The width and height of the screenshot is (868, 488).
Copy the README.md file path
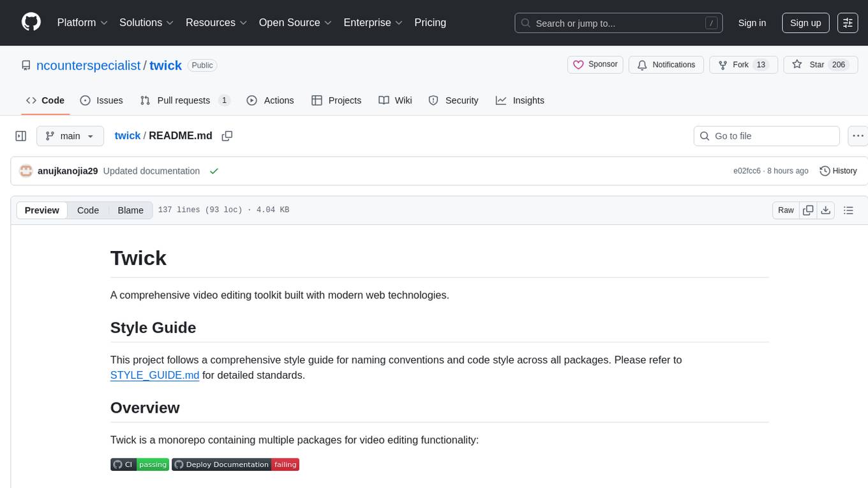[x=227, y=136]
